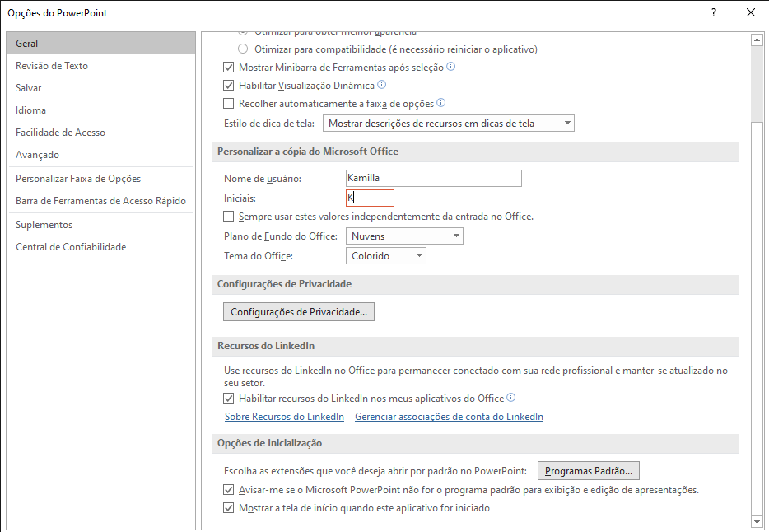Viewport: 769px width, 532px height.
Task: Click the scrollbar up arrow
Action: [757, 40]
